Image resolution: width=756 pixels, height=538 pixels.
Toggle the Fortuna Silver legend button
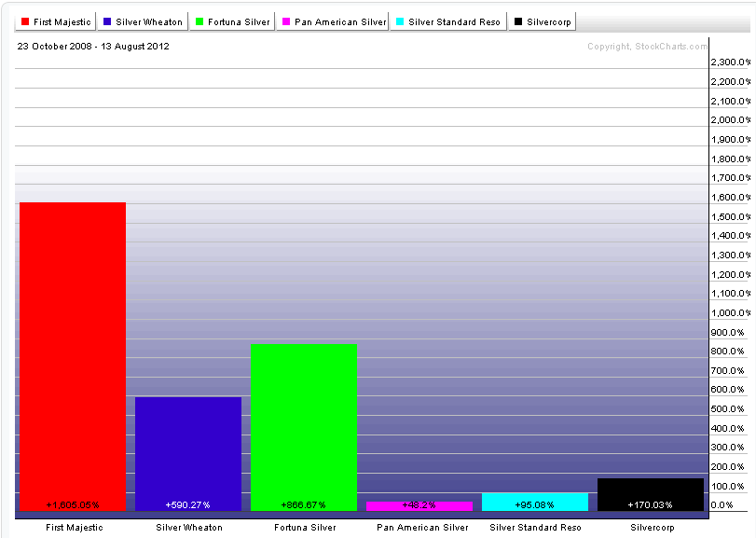232,21
